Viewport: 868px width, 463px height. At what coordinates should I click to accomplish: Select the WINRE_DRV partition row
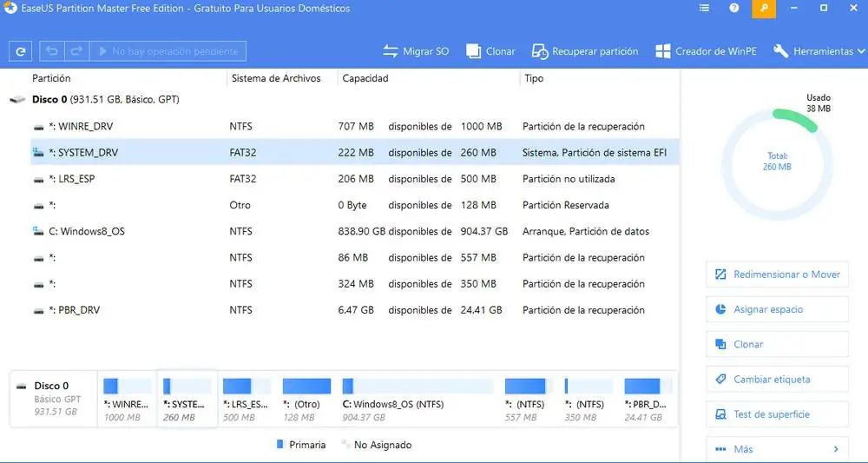354,126
